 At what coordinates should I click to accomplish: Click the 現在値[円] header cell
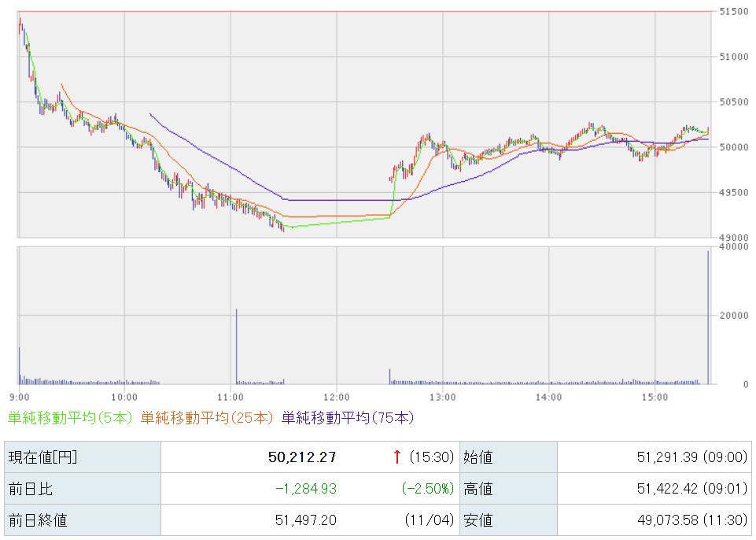point(42,457)
